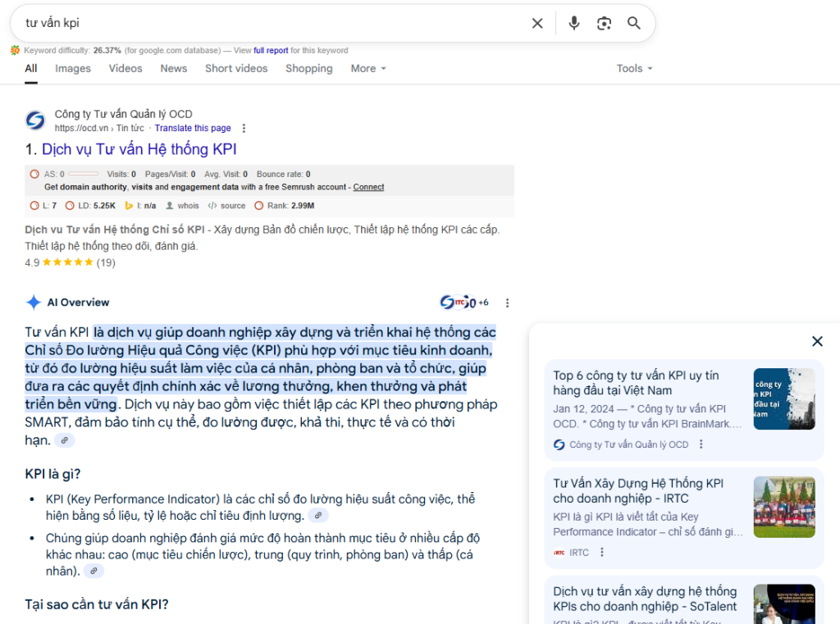Screen dimensions: 840x624
Task: Switch to the Shopping tab
Action: point(309,69)
